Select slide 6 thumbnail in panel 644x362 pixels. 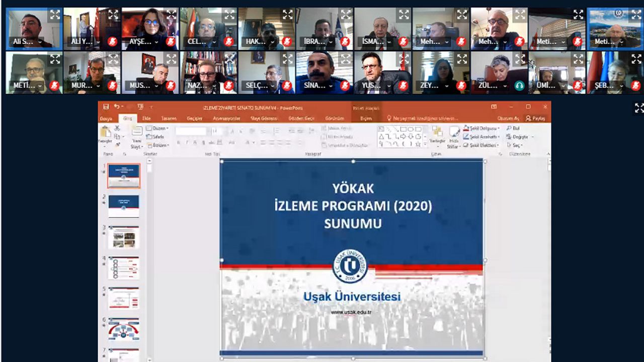pyautogui.click(x=124, y=329)
